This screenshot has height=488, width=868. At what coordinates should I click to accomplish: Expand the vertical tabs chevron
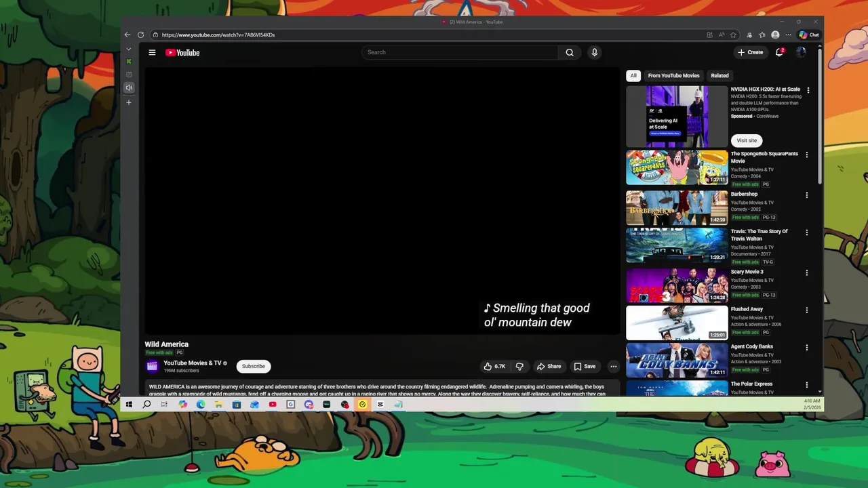coord(129,49)
